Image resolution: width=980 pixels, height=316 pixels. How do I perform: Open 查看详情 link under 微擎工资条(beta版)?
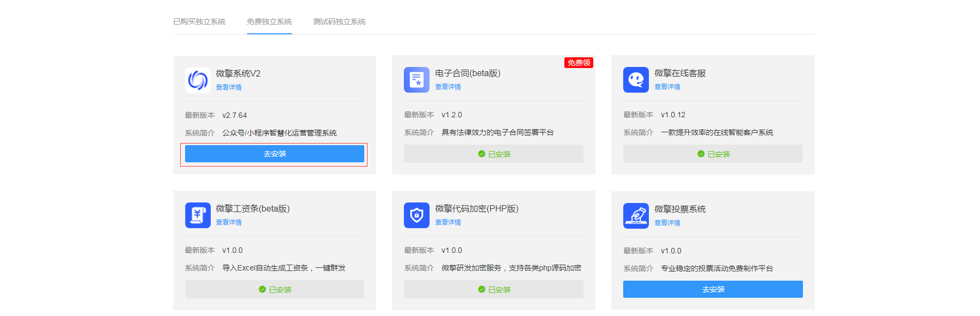pyautogui.click(x=229, y=222)
